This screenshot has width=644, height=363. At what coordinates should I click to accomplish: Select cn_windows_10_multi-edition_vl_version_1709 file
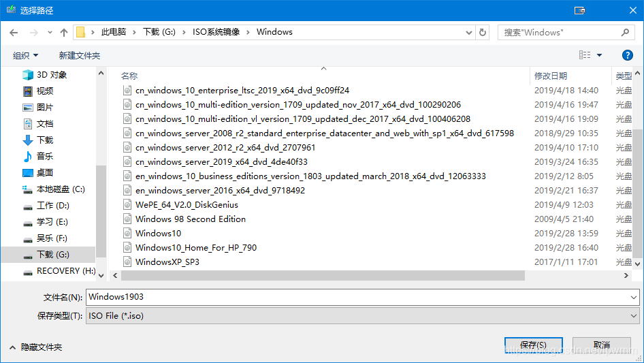click(x=303, y=119)
